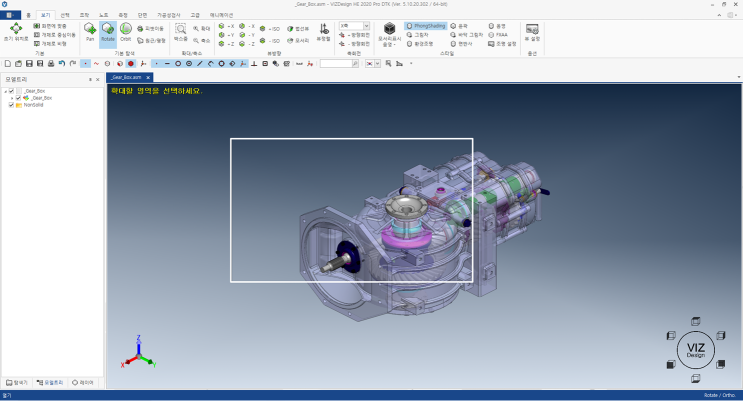The image size is (743, 401).
Task: Switch to +ISO view
Action: point(270,29)
